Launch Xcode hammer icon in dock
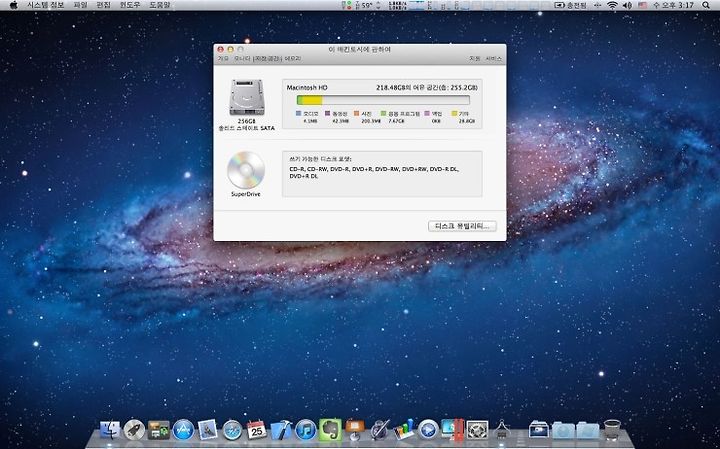720x449 pixels. pos(281,430)
